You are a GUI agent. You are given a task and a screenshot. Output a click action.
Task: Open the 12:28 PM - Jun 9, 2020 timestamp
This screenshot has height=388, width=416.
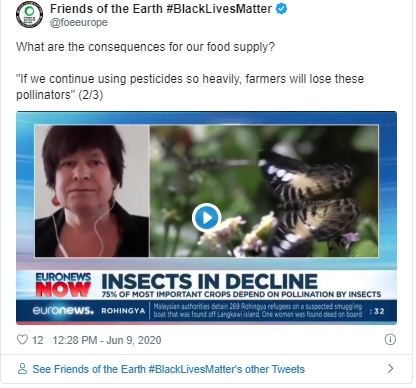tap(107, 340)
